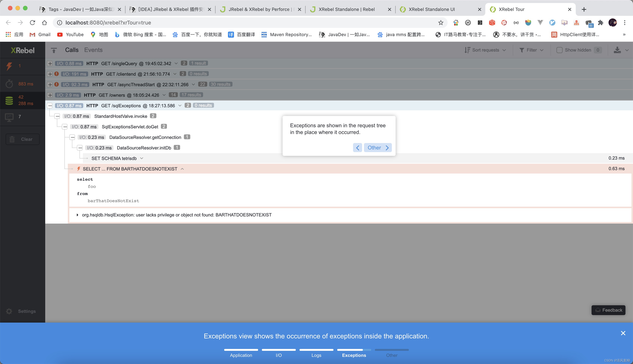Click the download export icon in toolbar

coord(617,50)
